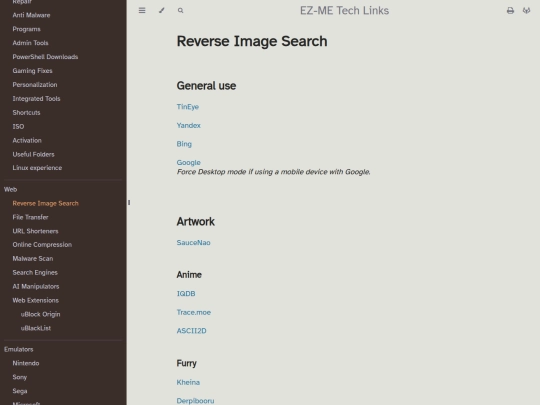The image size is (540, 405).
Task: Select the active Reverse Image Search entry
Action: (45, 204)
